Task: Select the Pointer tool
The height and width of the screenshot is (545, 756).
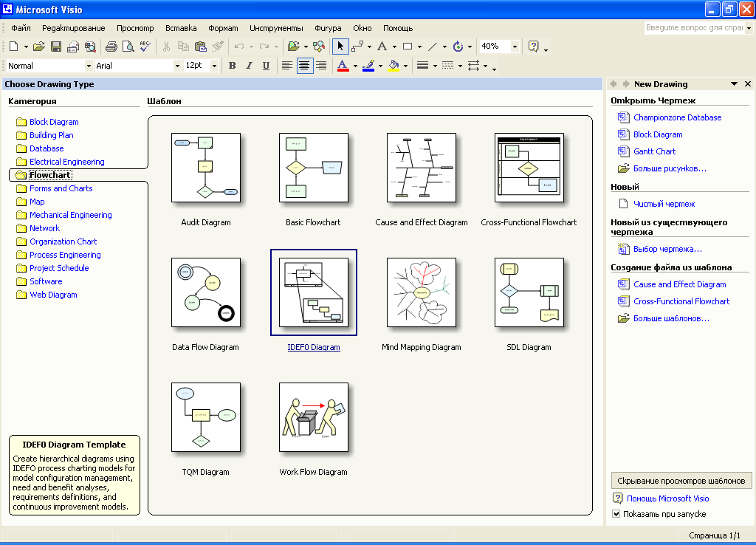Action: pos(340,47)
